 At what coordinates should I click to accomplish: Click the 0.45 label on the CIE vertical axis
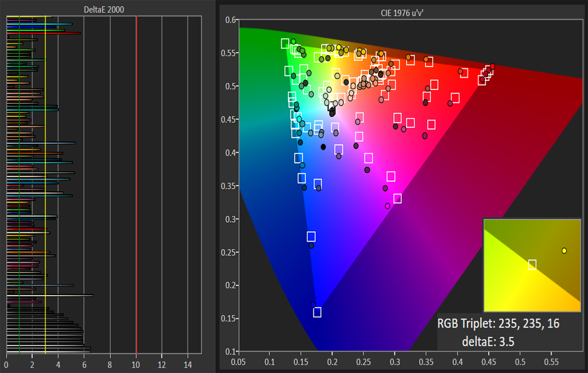pos(229,119)
